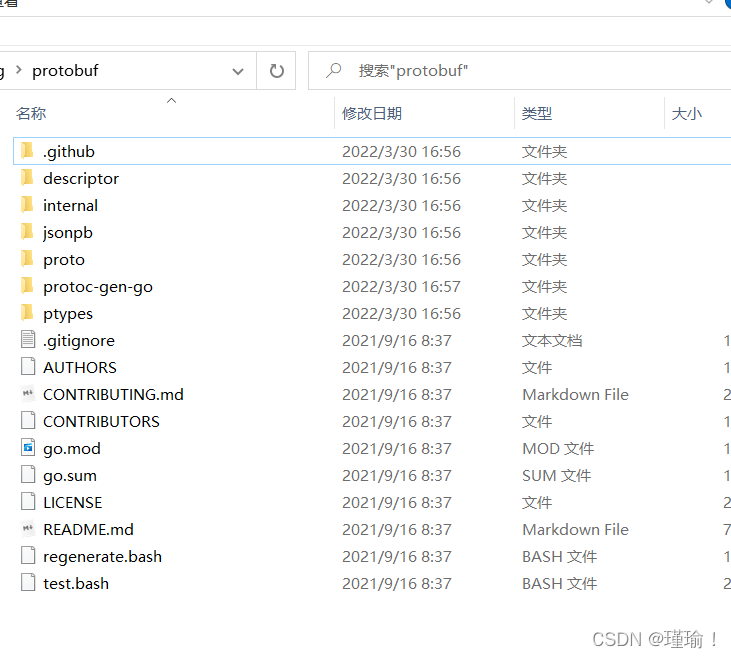The width and height of the screenshot is (731, 658).
Task: Select the CONTRIBUTORS file name
Action: pos(101,422)
